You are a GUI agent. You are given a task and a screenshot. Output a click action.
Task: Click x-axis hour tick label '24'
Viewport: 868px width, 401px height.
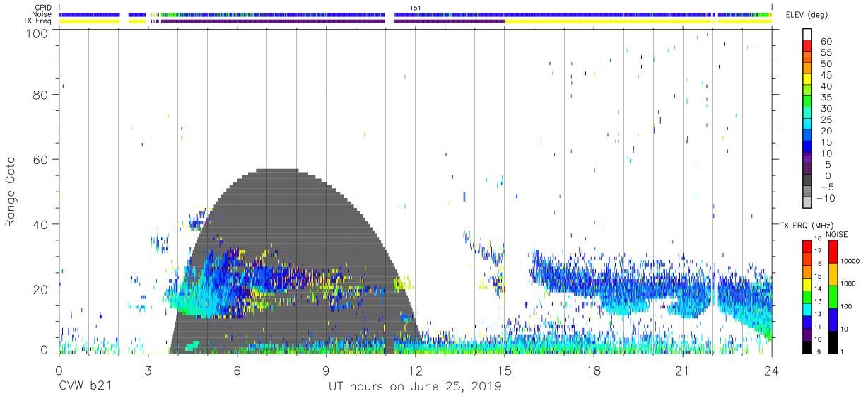point(772,371)
